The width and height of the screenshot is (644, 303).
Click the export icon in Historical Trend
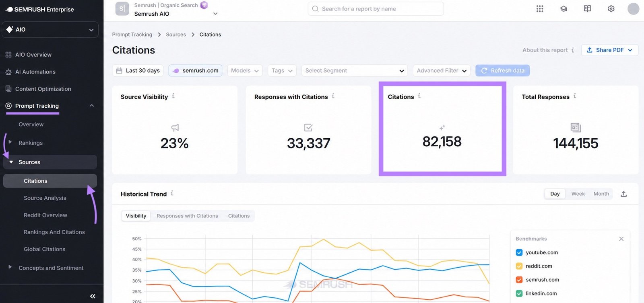623,194
